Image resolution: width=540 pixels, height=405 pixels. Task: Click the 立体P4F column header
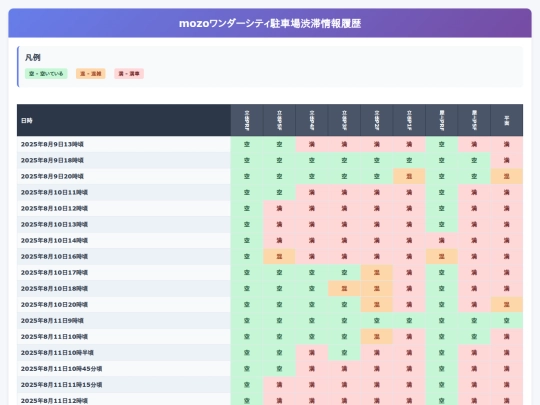312,120
